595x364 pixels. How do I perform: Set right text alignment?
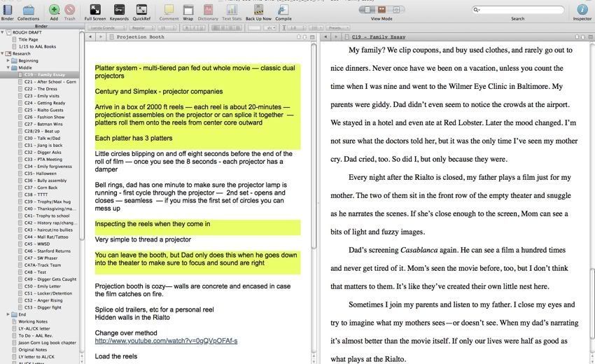(x=230, y=28)
